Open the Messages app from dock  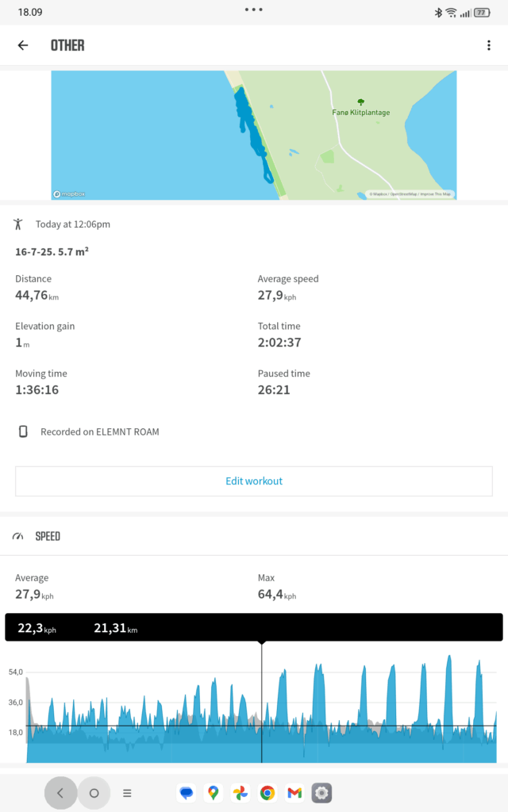[x=187, y=793]
